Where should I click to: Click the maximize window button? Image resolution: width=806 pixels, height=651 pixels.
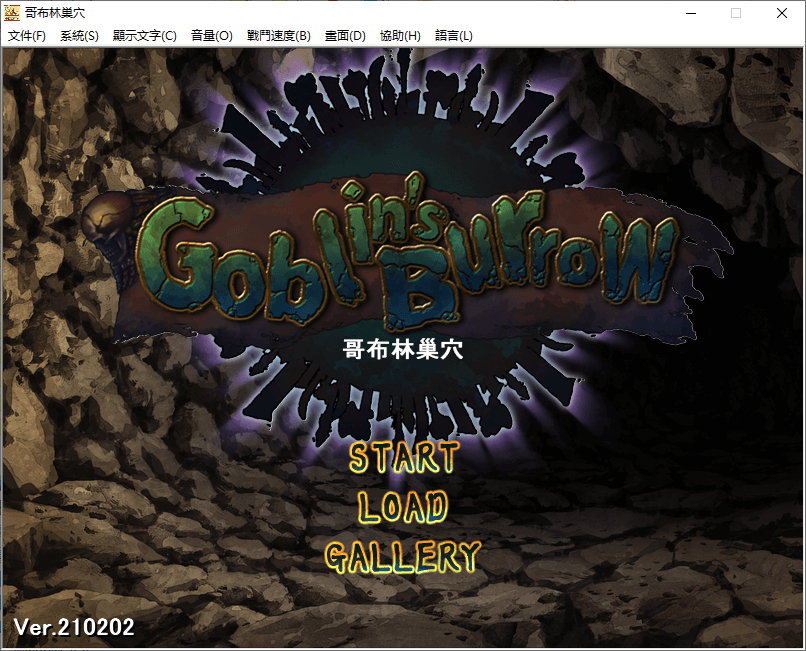[736, 13]
